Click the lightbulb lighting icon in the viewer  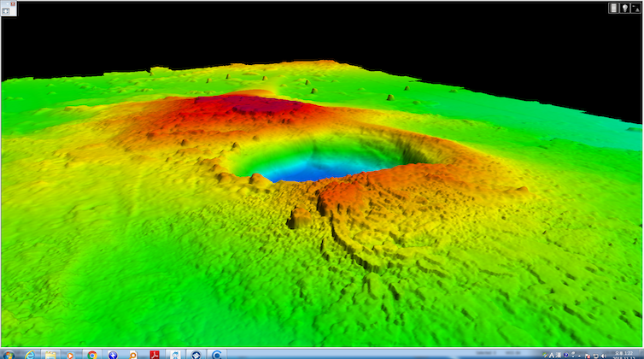point(624,8)
